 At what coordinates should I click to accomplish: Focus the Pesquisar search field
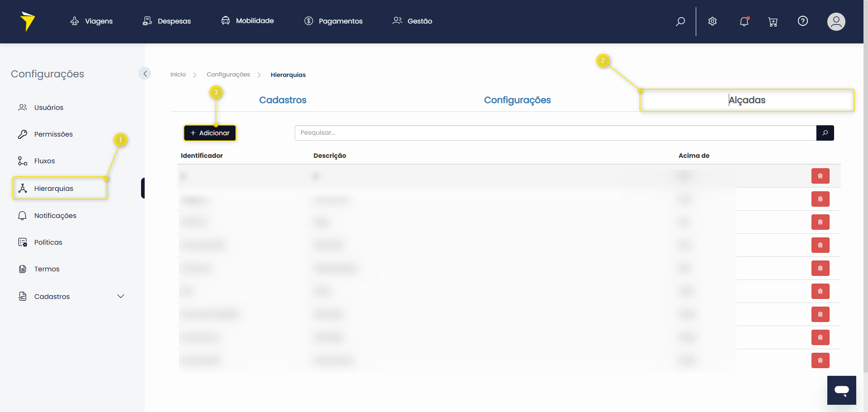[555, 133]
